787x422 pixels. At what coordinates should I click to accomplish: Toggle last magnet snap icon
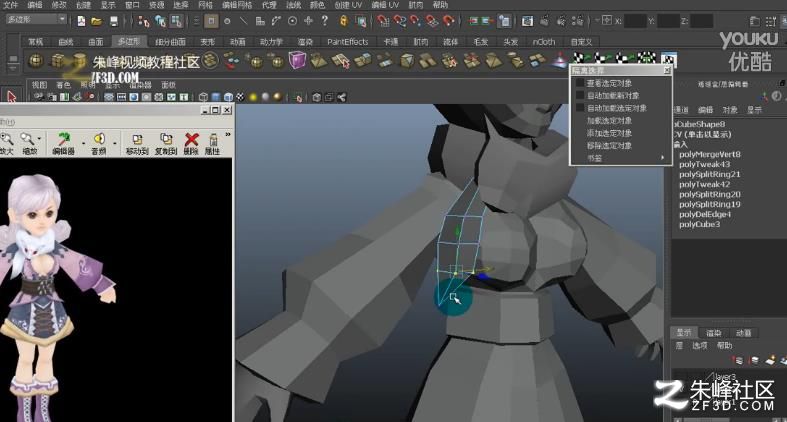coord(449,21)
